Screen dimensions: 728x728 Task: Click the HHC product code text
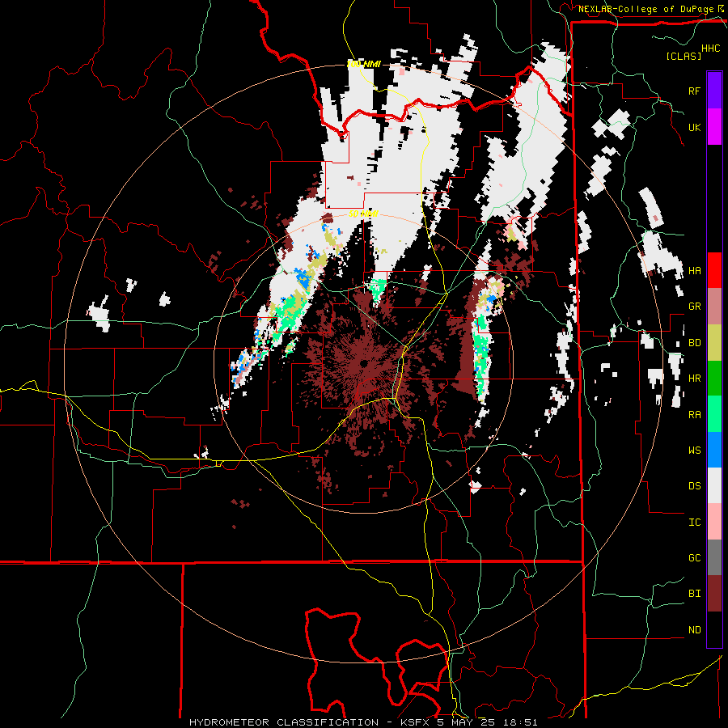(710, 49)
